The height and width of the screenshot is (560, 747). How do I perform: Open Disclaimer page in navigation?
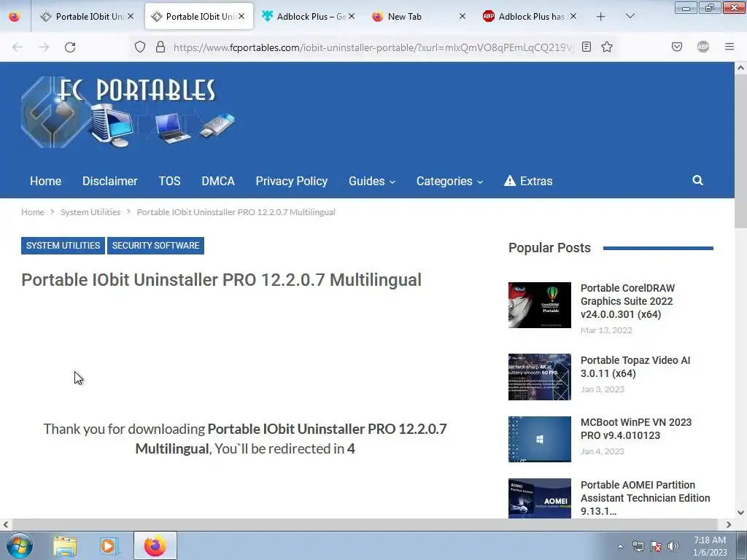tap(109, 181)
